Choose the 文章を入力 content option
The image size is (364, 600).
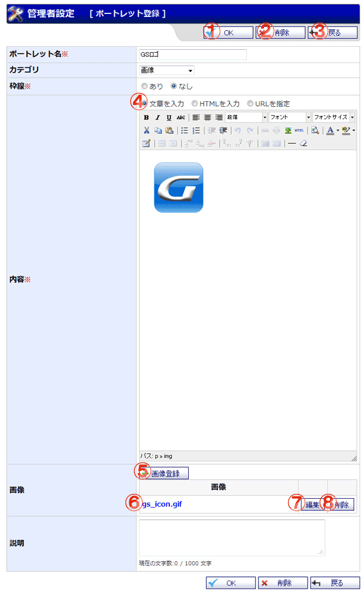144,103
